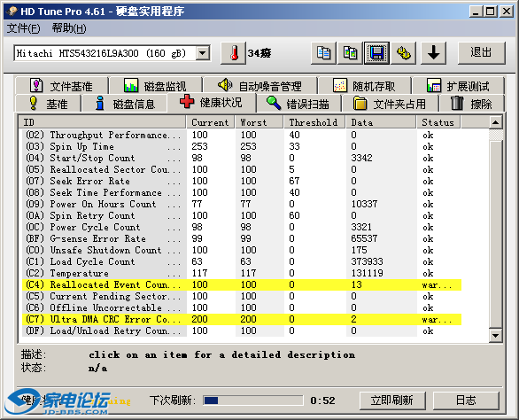Switch to the 随机存取 tab
The height and width of the screenshot is (420, 519).
[364, 86]
